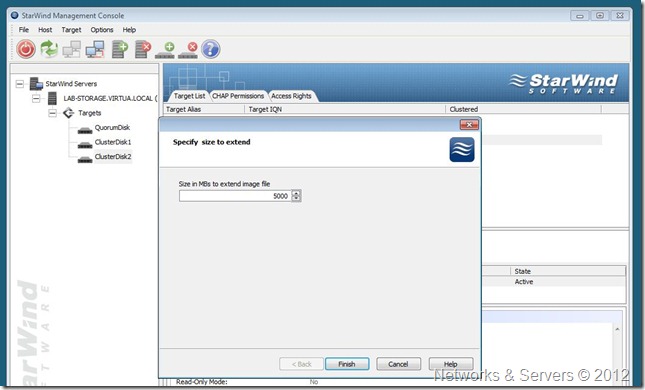Close the extend size dialog
Image resolution: width=645 pixels, height=390 pixels.
point(469,125)
